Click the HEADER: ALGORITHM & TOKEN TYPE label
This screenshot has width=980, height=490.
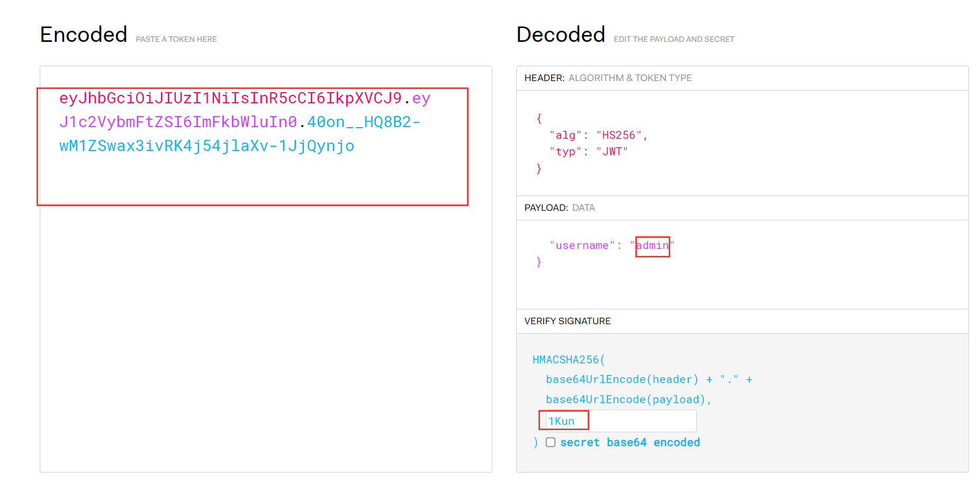[x=608, y=78]
